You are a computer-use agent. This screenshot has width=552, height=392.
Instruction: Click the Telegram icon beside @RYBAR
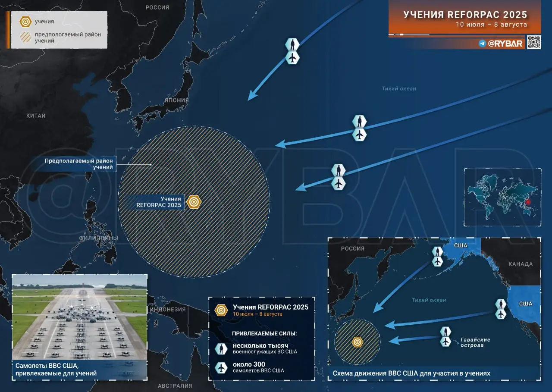click(482, 43)
